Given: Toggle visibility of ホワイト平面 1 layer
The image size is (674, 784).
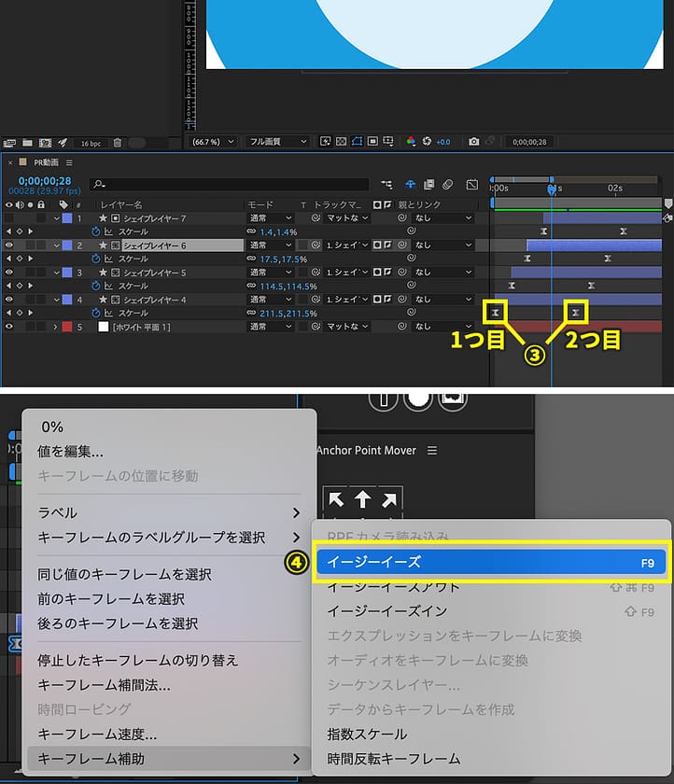Looking at the screenshot, I should [x=9, y=327].
